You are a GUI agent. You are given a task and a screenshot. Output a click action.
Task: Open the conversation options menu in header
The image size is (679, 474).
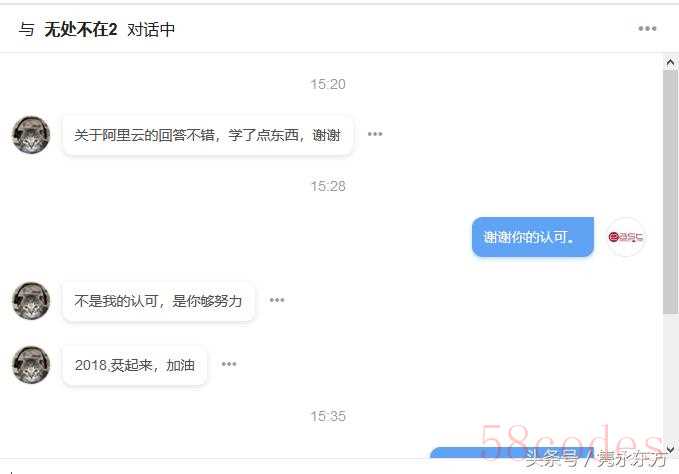647,29
